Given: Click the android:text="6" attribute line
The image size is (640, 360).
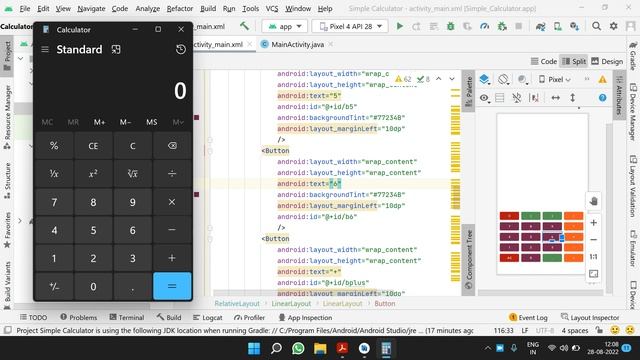Looking at the screenshot, I should (309, 184).
